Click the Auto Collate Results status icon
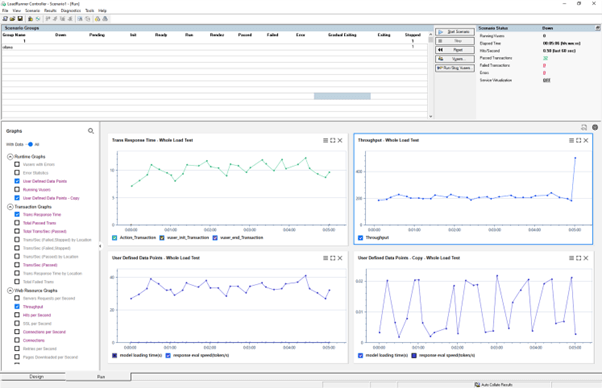Image resolution: width=602 pixels, height=388 pixels. point(477,384)
